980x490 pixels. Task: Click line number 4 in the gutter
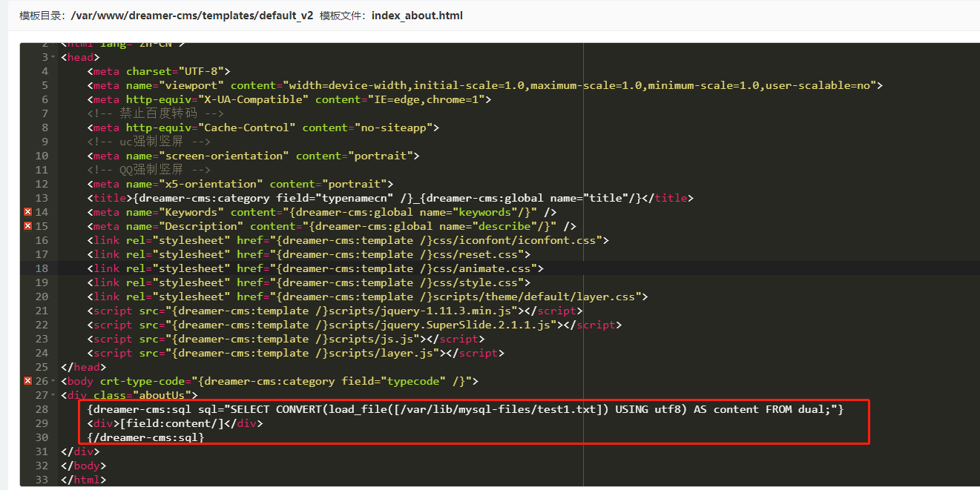pos(45,71)
